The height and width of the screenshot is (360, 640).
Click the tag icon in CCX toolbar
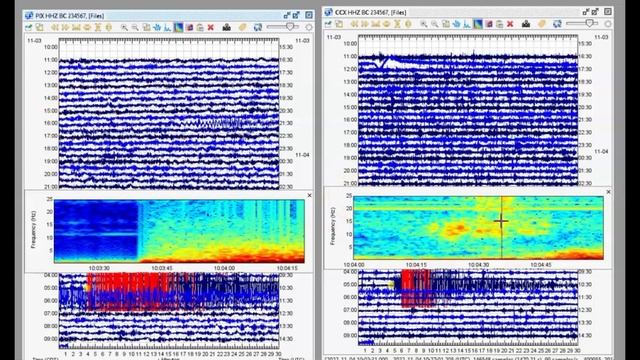pyautogui.click(x=542, y=24)
